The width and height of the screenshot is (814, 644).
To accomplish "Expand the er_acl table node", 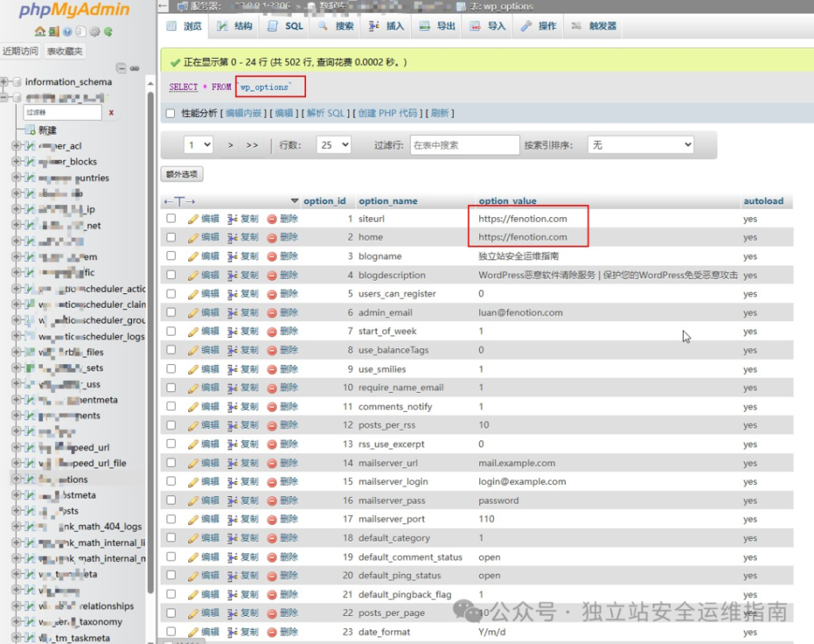I will coord(16,146).
